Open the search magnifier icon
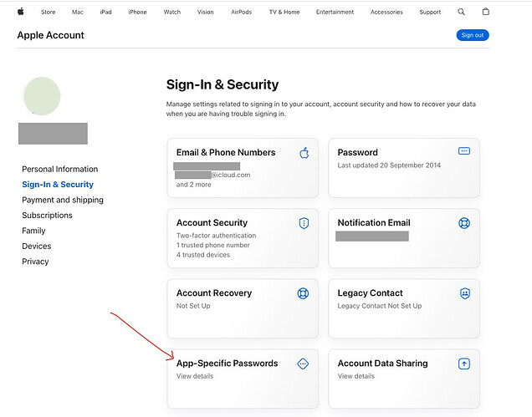The image size is (532, 417). [461, 12]
